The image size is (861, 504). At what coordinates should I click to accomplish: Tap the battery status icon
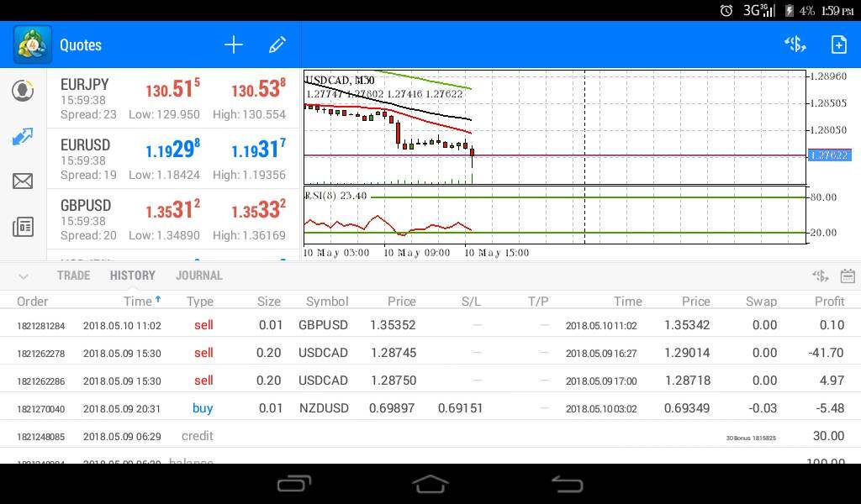pos(789,10)
